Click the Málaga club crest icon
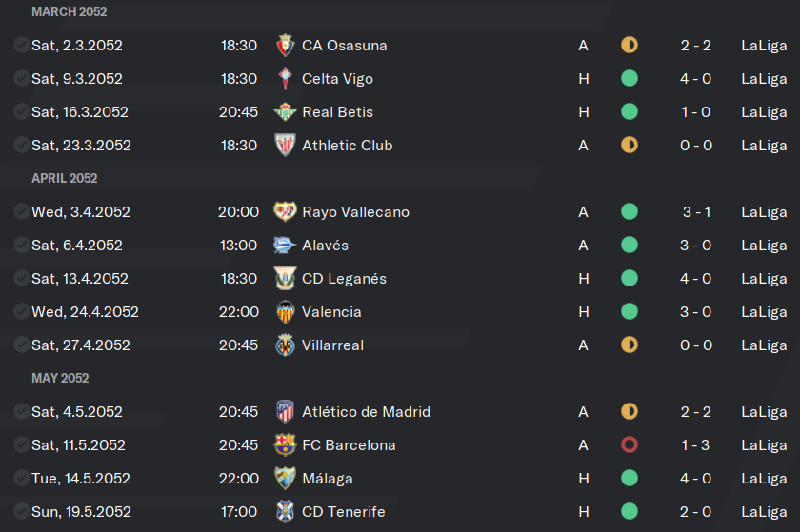 [x=285, y=478]
